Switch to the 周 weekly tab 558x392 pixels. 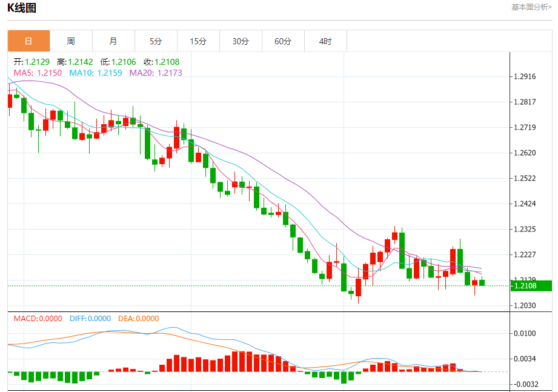(x=71, y=41)
